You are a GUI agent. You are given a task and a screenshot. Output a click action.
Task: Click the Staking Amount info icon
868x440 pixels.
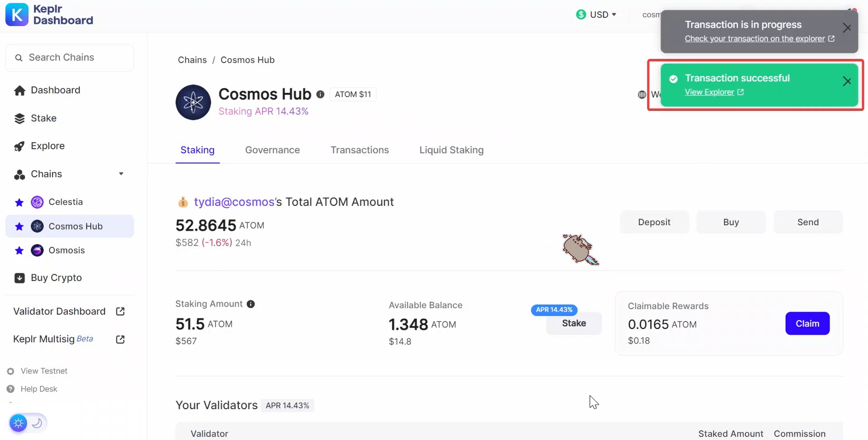[251, 304]
